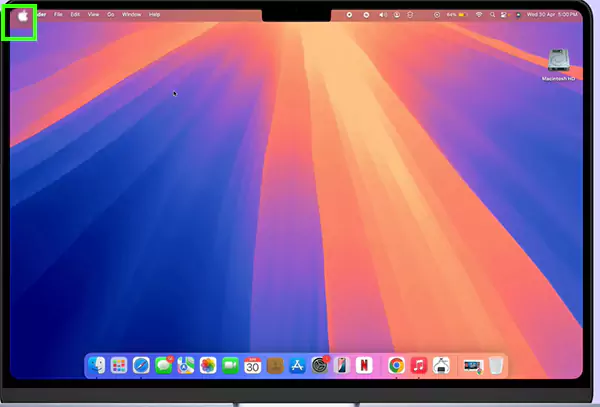Open the Photos app in Dock

pos(208,366)
